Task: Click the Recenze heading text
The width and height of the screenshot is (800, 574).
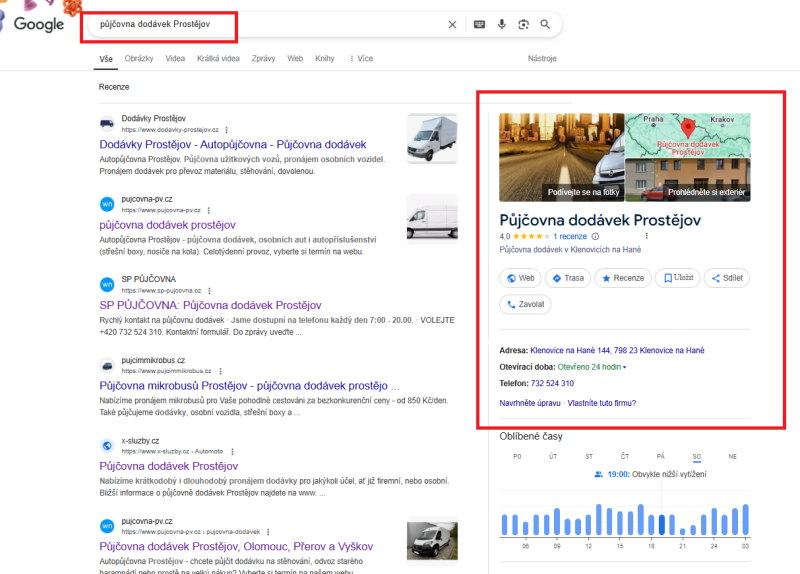Action: 114,87
